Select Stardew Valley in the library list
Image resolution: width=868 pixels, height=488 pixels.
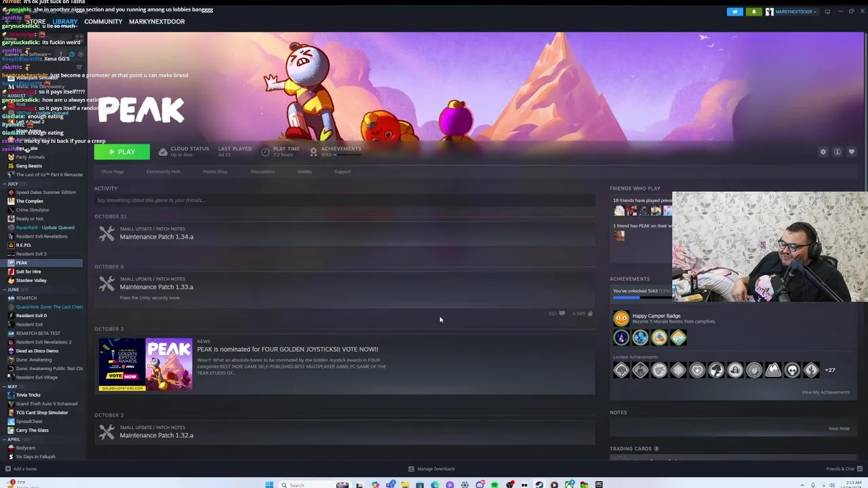(x=31, y=281)
